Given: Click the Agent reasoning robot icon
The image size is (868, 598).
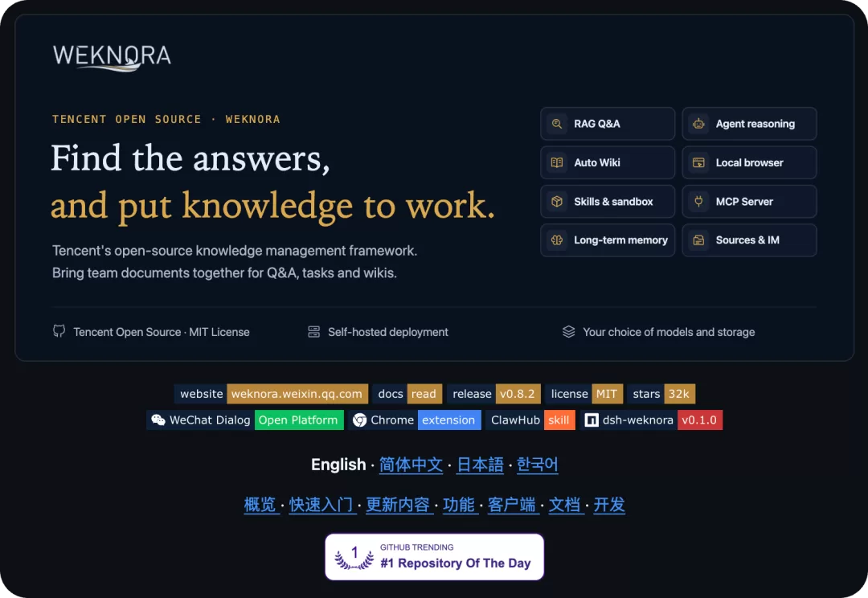Looking at the screenshot, I should tap(698, 124).
